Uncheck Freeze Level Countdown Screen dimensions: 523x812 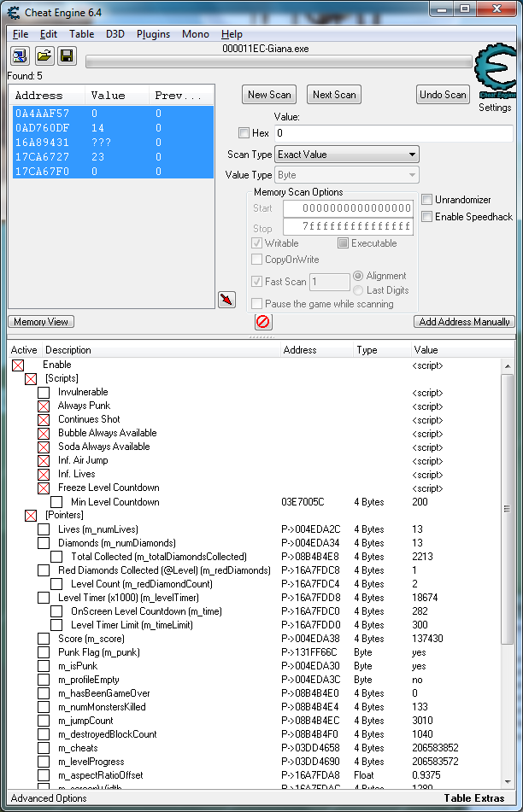[44, 488]
